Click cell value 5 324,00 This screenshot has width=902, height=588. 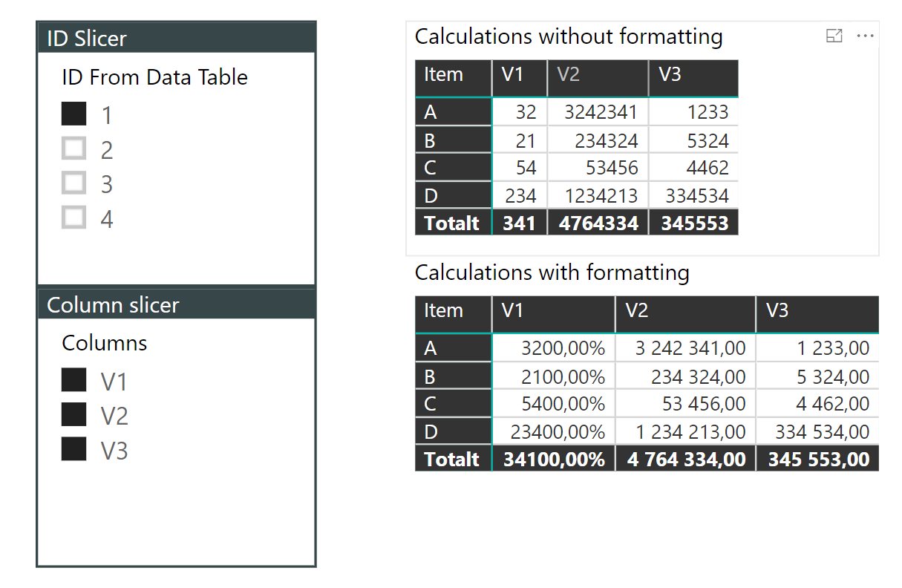[x=833, y=376]
